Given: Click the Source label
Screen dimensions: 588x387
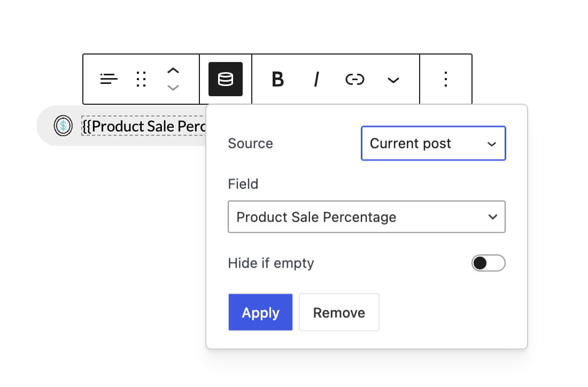Looking at the screenshot, I should (x=251, y=143).
